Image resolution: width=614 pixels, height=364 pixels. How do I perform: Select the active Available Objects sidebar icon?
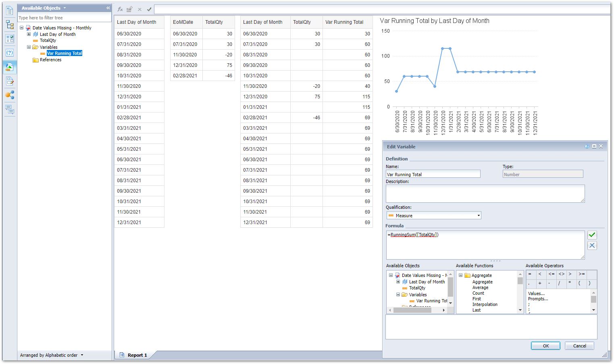point(10,67)
